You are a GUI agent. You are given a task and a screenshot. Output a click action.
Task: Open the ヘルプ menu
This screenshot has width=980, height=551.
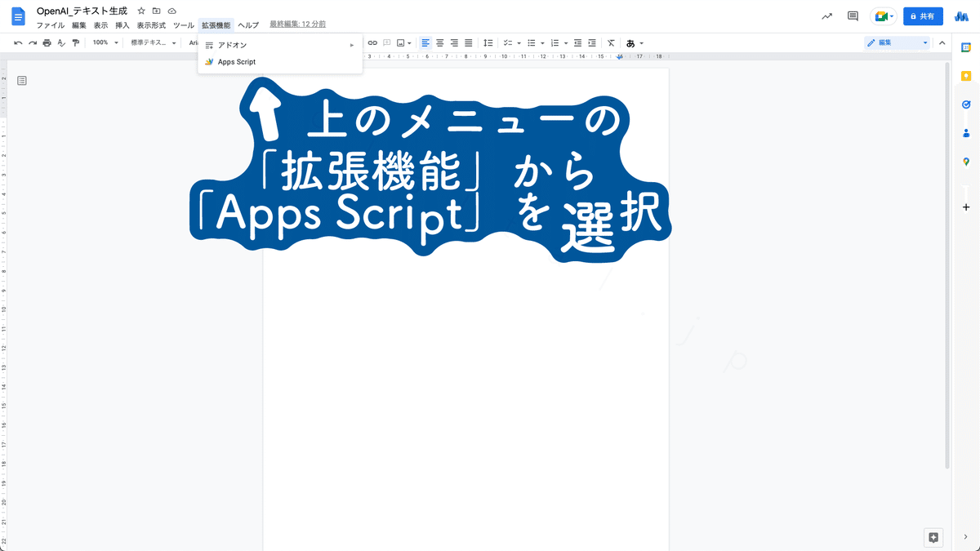(248, 25)
